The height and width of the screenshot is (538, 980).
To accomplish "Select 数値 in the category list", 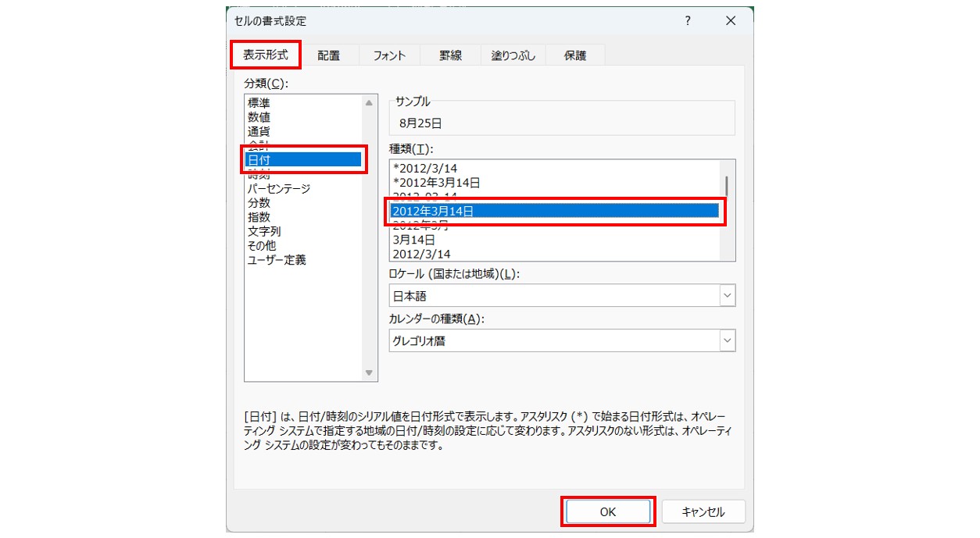I will point(303,116).
